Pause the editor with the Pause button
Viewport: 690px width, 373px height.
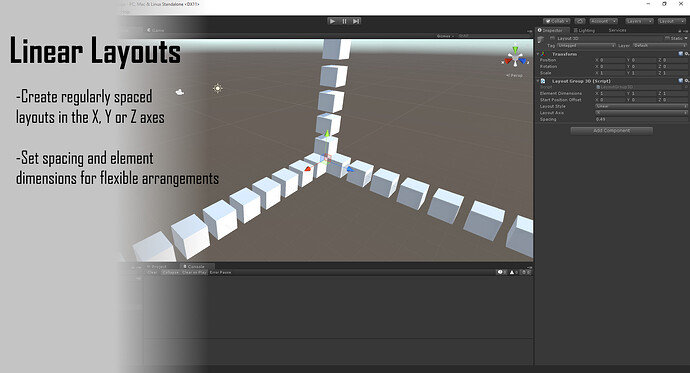pos(345,21)
